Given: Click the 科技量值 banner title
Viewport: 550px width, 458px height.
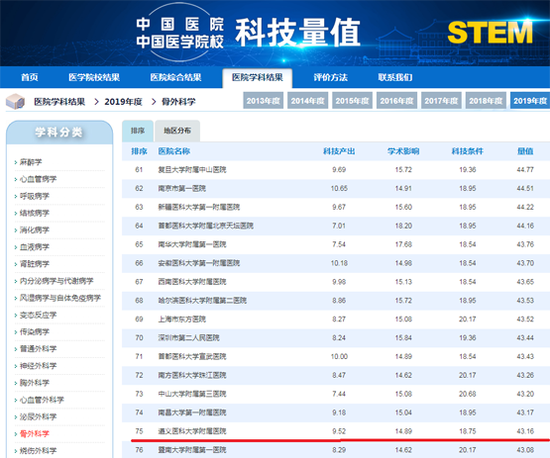Looking at the screenshot, I should click(298, 33).
